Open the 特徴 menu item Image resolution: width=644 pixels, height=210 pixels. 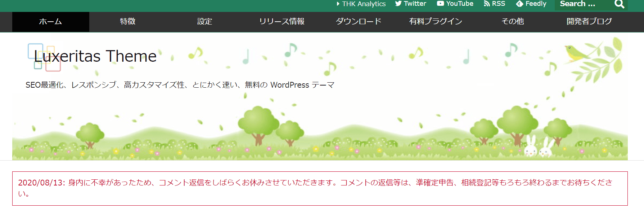[x=128, y=22]
